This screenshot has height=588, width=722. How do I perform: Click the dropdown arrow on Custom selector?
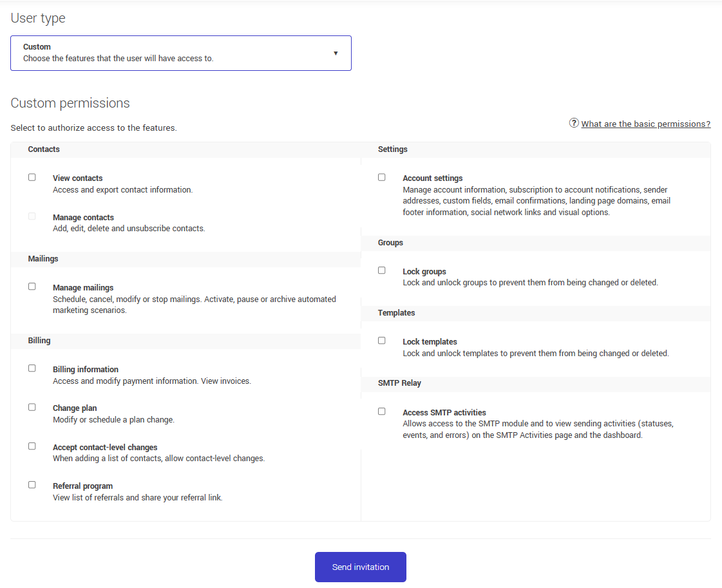tap(336, 53)
